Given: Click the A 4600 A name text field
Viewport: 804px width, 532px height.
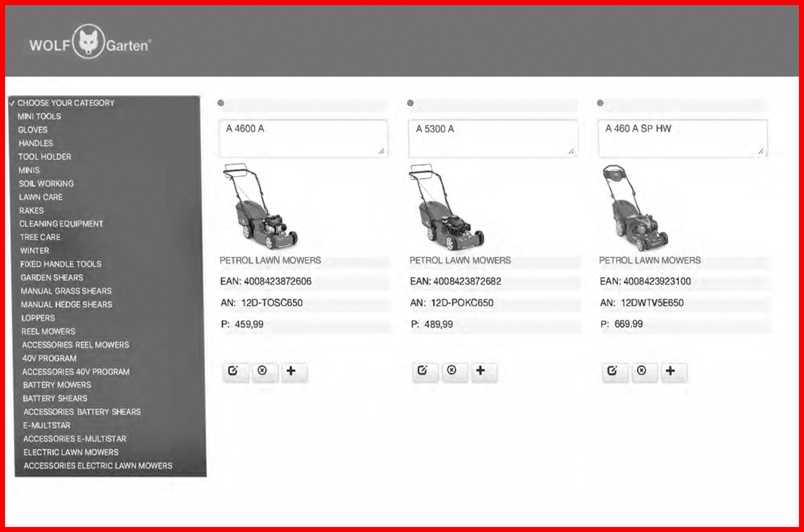Looking at the screenshot, I should point(303,138).
